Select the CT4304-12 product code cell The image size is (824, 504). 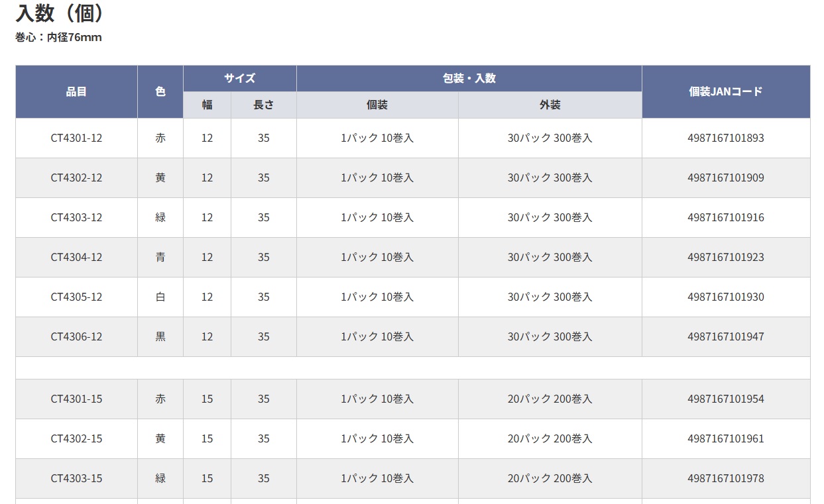(76, 258)
